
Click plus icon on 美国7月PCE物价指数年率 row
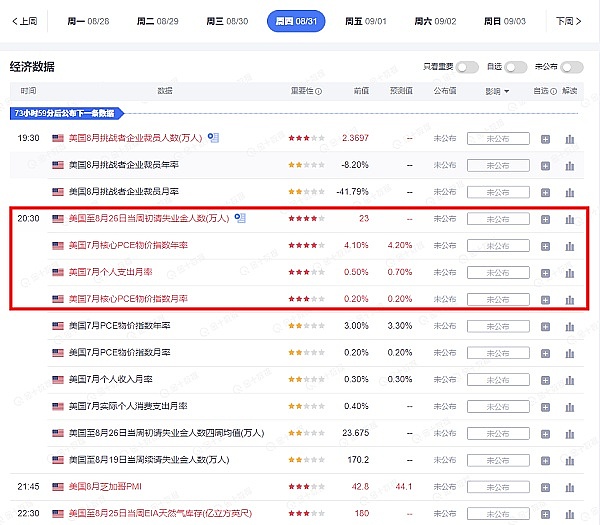coord(545,326)
